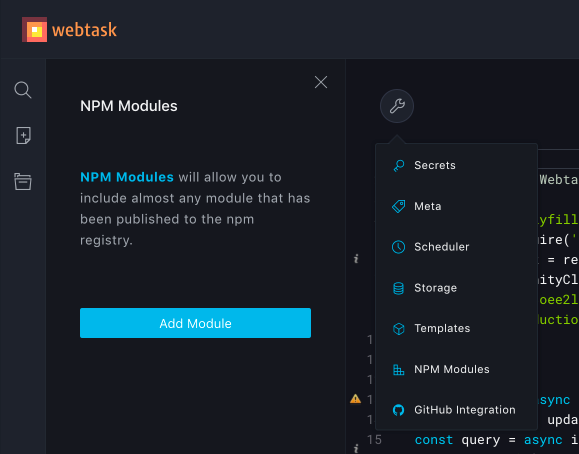579x454 pixels.
Task: Follow the blue NPM Modules link
Action: click(x=127, y=177)
